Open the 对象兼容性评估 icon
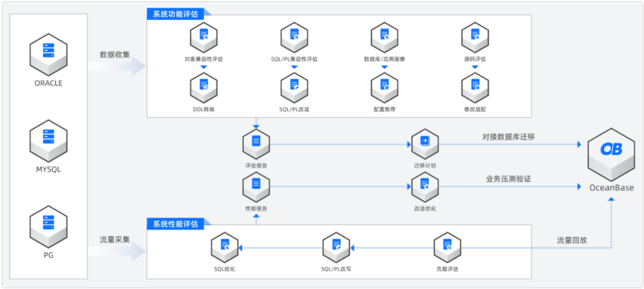Image resolution: width=644 pixels, height=289 pixels. coord(203,36)
